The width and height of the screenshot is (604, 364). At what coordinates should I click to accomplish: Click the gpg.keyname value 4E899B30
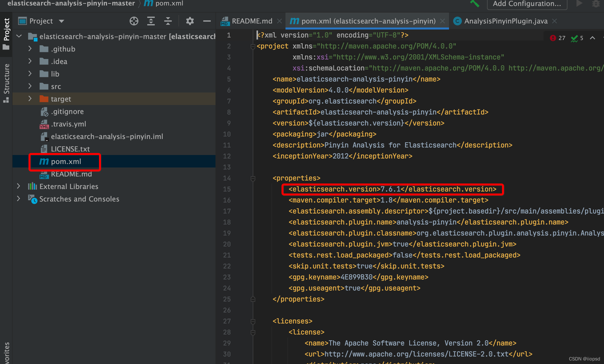pyautogui.click(x=356, y=277)
